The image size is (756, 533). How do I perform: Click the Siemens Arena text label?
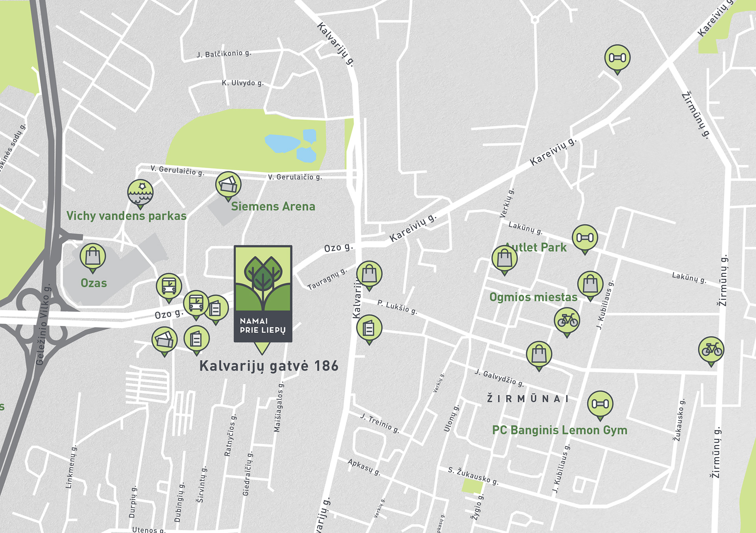273,206
